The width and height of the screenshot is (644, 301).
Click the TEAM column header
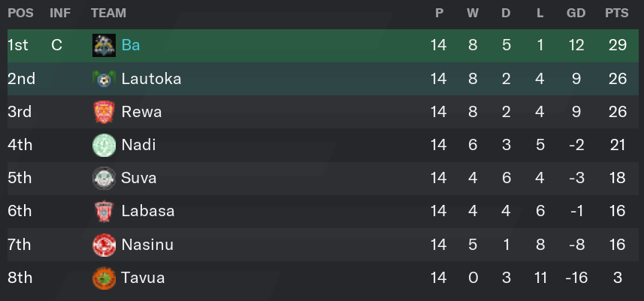(108, 13)
